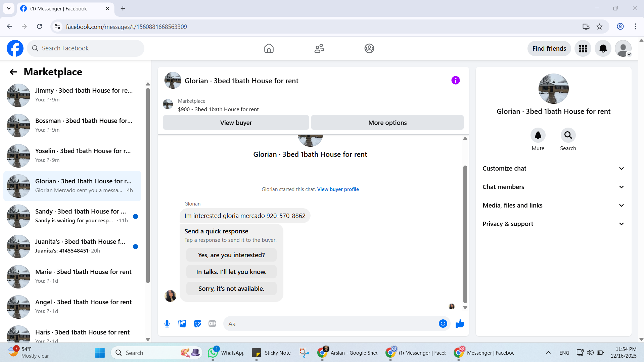Search within conversation magnifier icon
The width and height of the screenshot is (644, 362).
coord(568,135)
